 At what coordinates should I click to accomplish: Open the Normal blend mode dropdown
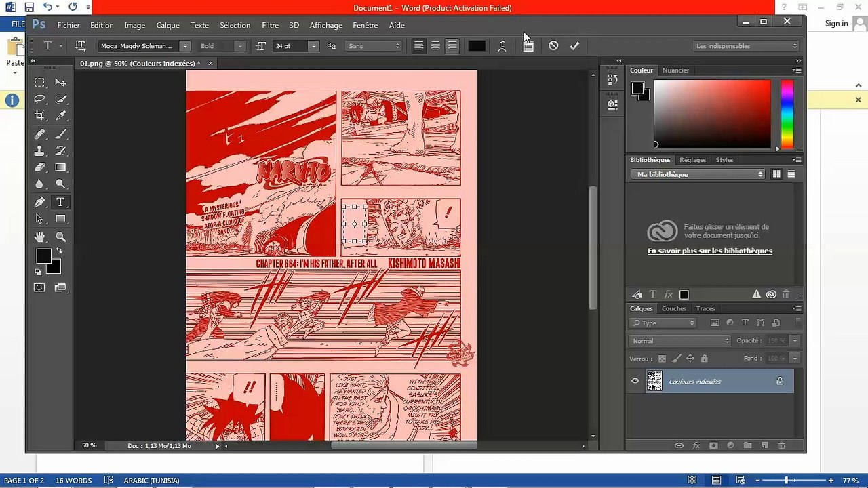coord(680,341)
